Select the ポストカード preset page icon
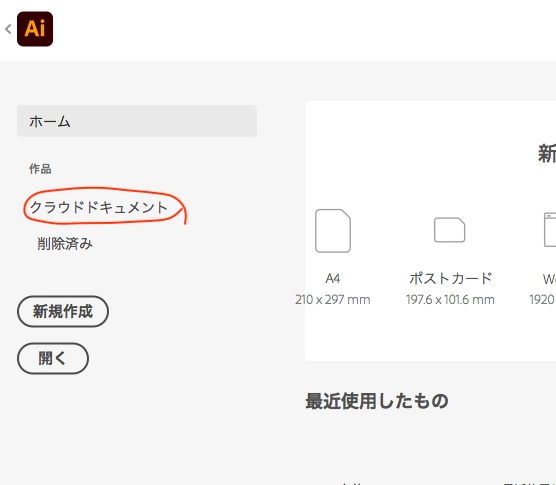Image resolution: width=556 pixels, height=485 pixels. coord(450,230)
